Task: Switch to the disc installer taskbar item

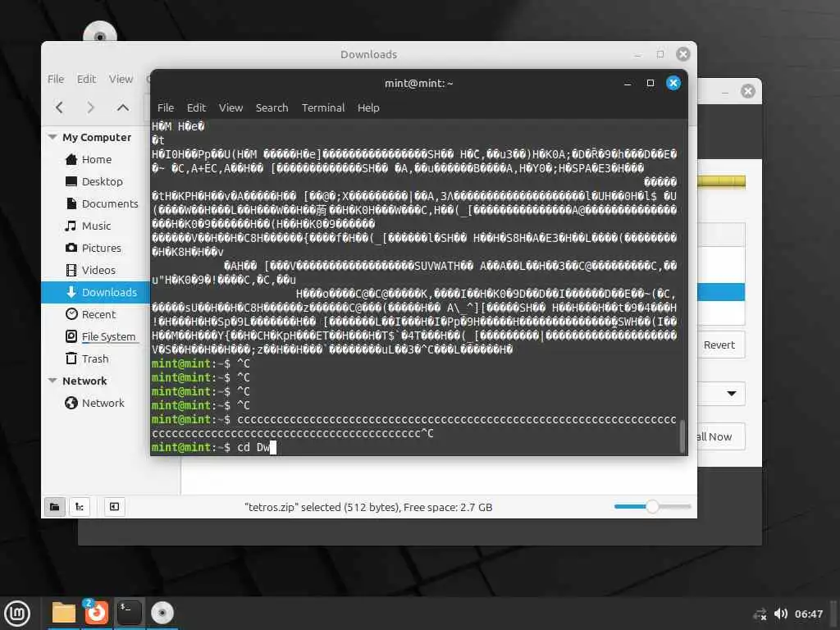Action: coord(162,613)
